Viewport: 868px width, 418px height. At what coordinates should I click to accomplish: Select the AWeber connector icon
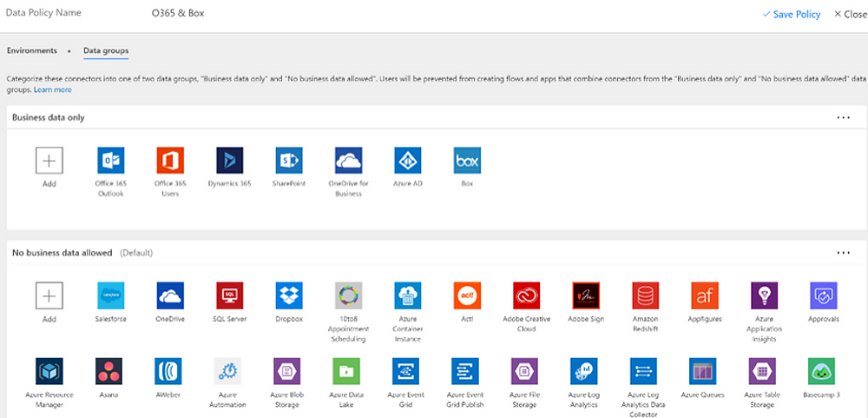click(168, 371)
